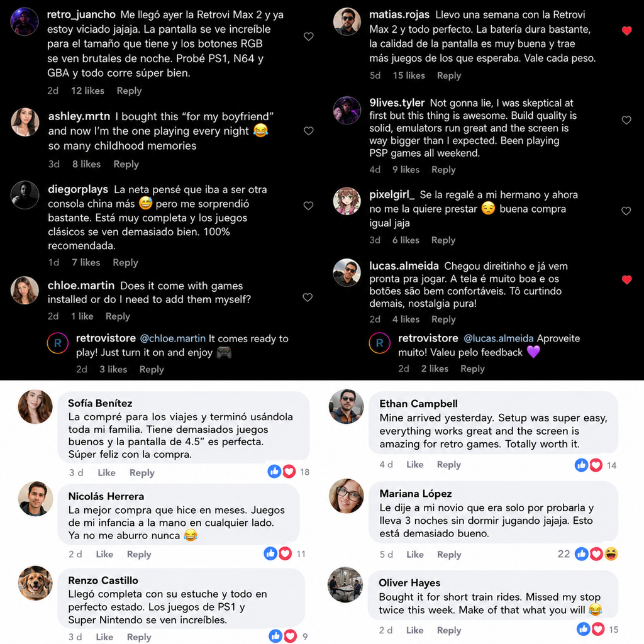The width and height of the screenshot is (644, 644).
Task: Remove like from lucas.almeida's comment
Action: 627,280
